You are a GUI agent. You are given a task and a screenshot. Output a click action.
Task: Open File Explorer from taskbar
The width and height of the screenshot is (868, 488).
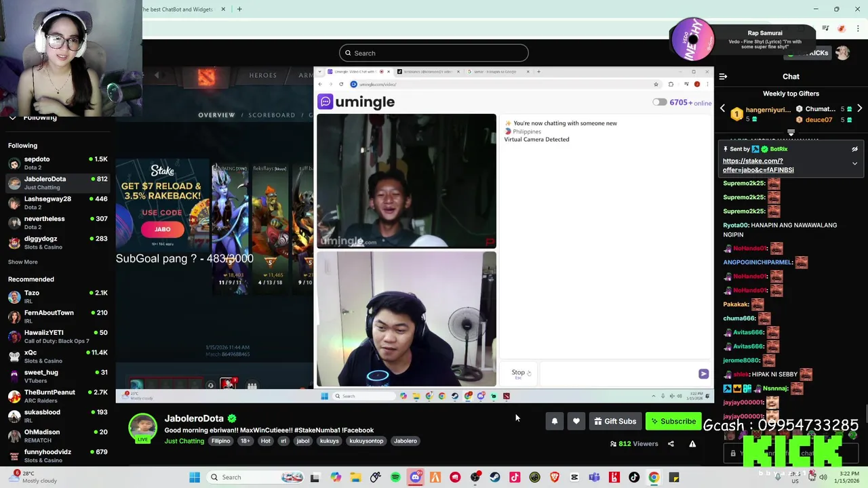[x=355, y=477]
